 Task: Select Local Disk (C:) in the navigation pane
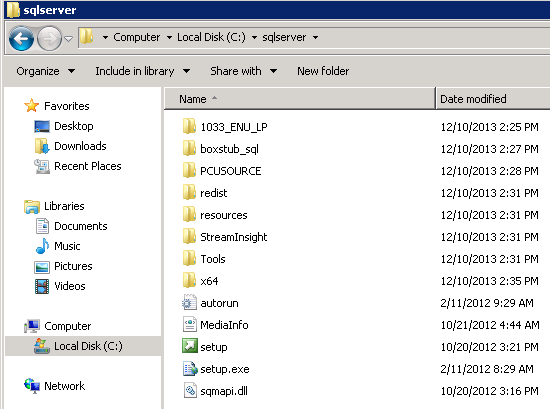83,346
